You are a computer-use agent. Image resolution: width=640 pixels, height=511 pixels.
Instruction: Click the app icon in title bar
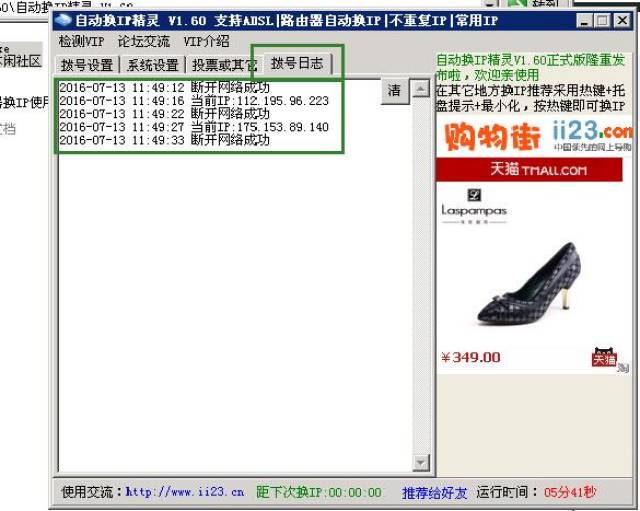[63, 20]
